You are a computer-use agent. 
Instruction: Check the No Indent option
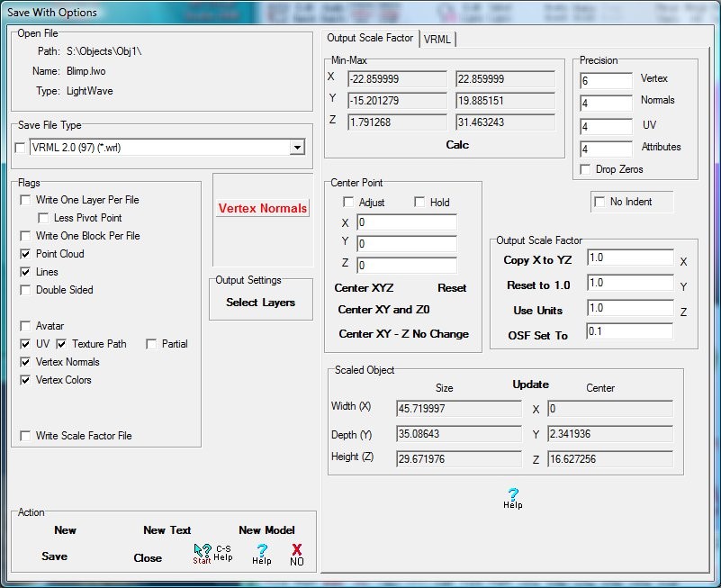pos(600,202)
